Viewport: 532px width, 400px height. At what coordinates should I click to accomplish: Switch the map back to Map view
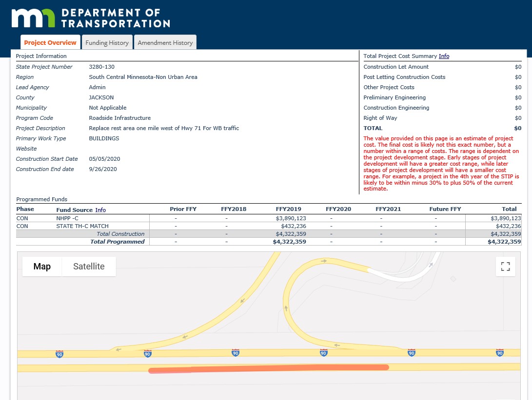(x=42, y=267)
